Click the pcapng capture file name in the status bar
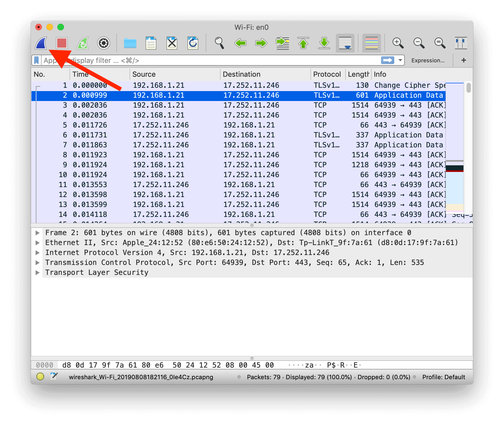 point(141,377)
